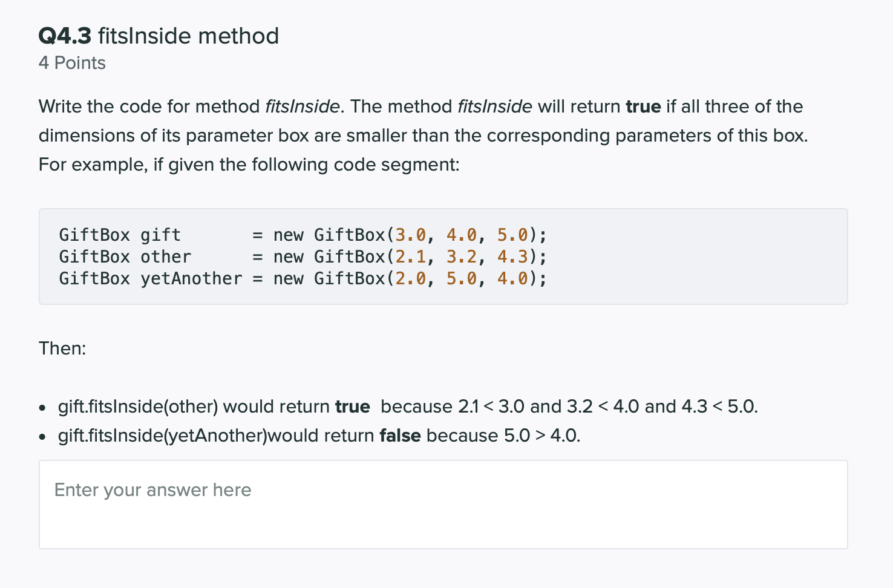Click the first italic "fitsInside" in the description
This screenshot has height=588, width=893.
[x=302, y=106]
